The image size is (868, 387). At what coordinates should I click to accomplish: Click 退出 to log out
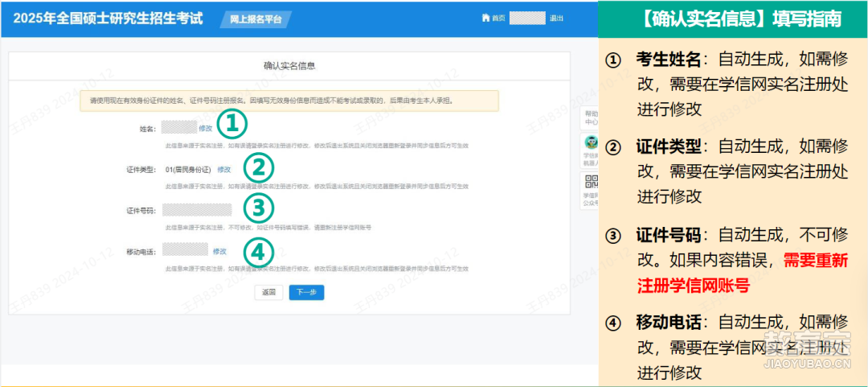pos(556,19)
